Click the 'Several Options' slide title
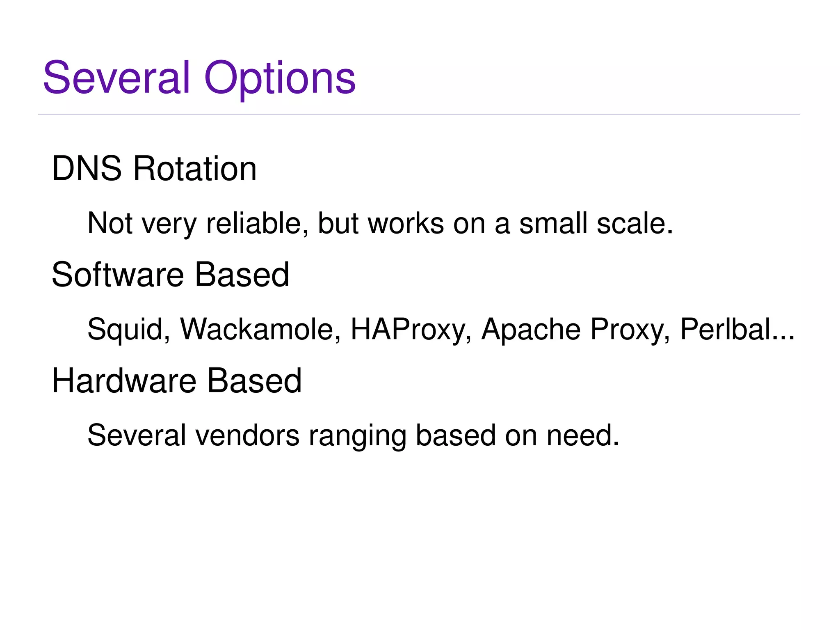This screenshot has height=630, width=840. pyautogui.click(x=199, y=78)
